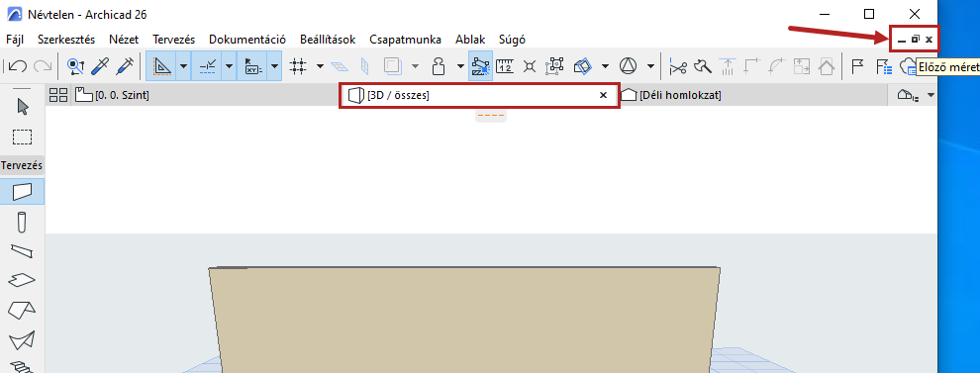This screenshot has height=373, width=980.
Task: Show the tab overview four-squares icon
Action: tap(58, 96)
